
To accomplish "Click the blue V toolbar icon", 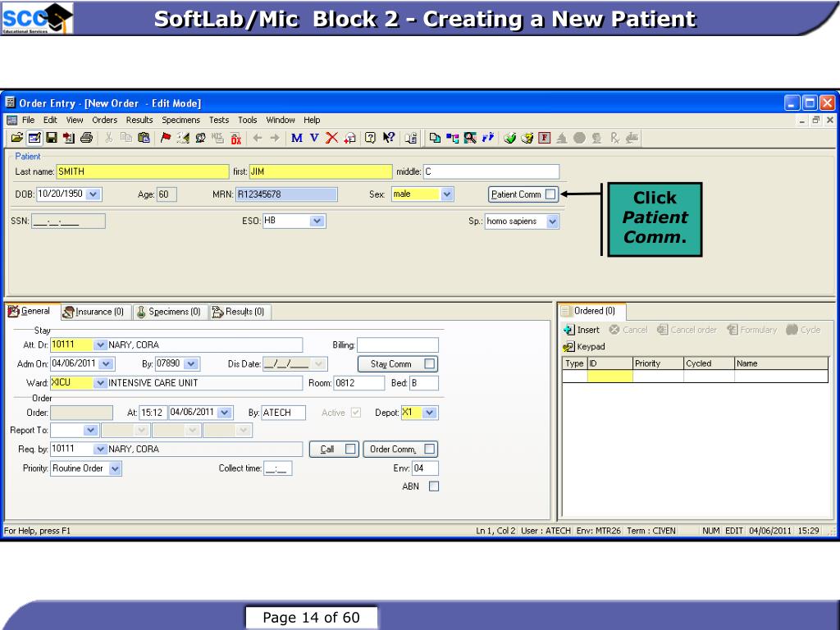I will [x=314, y=138].
